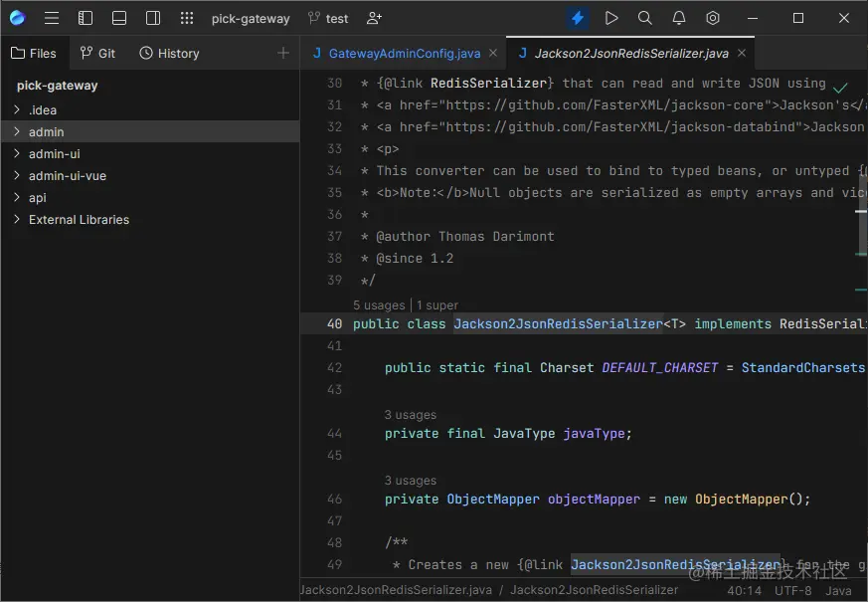Select the admin-ui-vue folder name
868x602 pixels.
[x=68, y=176]
